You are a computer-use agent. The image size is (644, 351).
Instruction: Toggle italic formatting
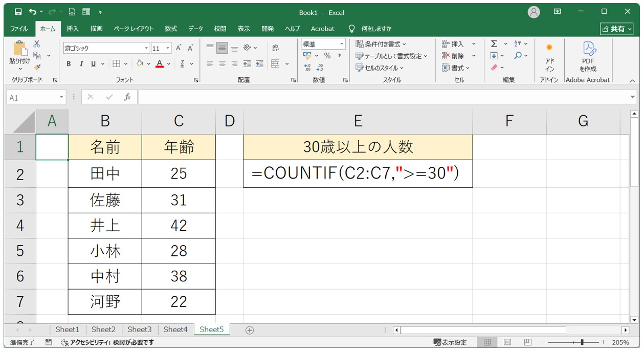click(81, 64)
